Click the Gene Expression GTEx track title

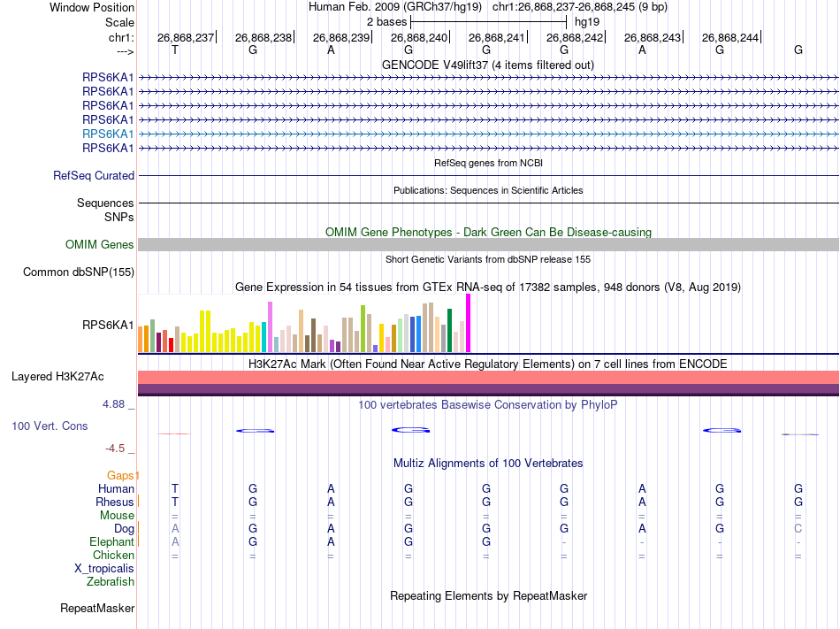(487, 288)
